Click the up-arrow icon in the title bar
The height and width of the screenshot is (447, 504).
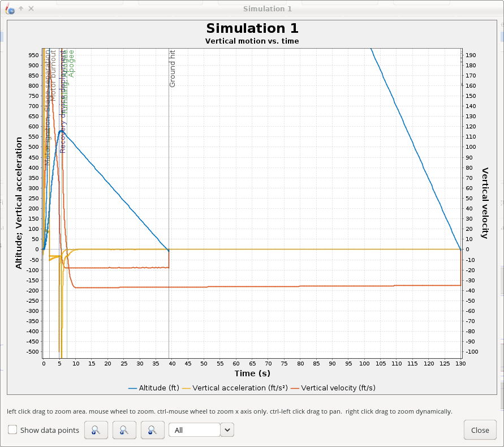(20, 8)
